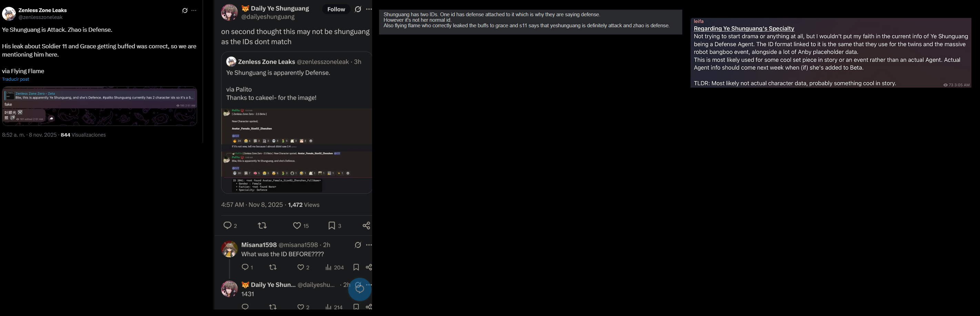
Task: Click the @zenlesszoneleak handle on left post
Action: coord(41,17)
